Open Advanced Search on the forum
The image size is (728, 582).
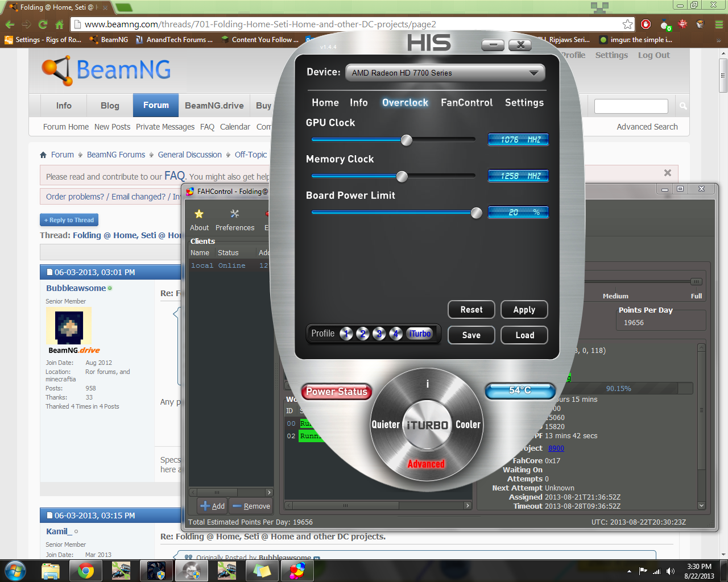click(647, 127)
